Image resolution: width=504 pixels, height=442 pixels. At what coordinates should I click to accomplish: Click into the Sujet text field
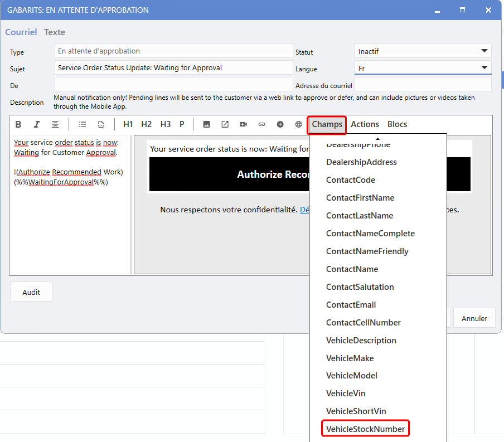(173, 68)
